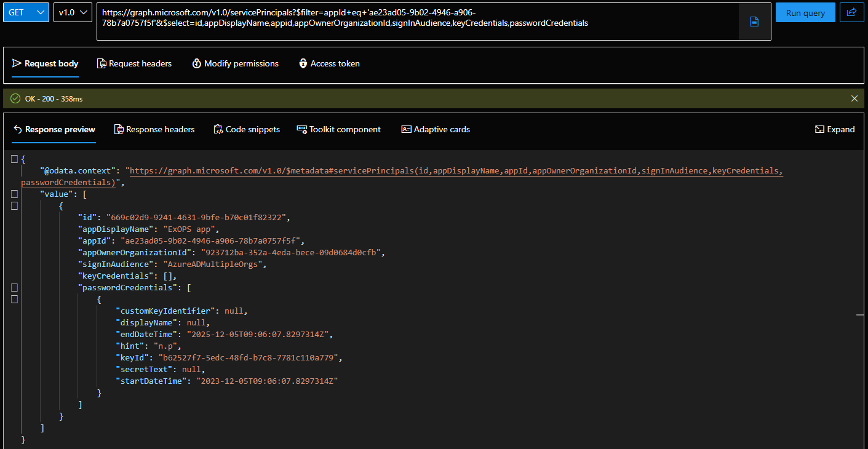Select the Response preview tab

click(54, 129)
